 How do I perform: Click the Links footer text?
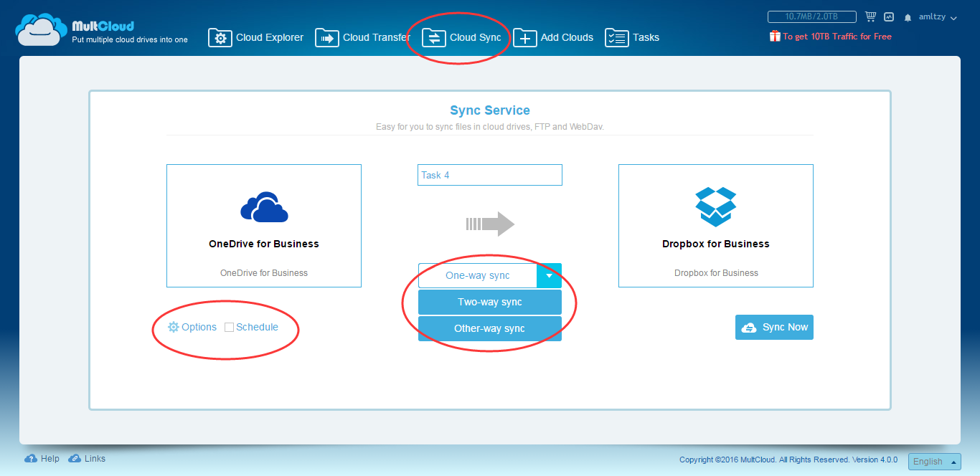pos(95,459)
